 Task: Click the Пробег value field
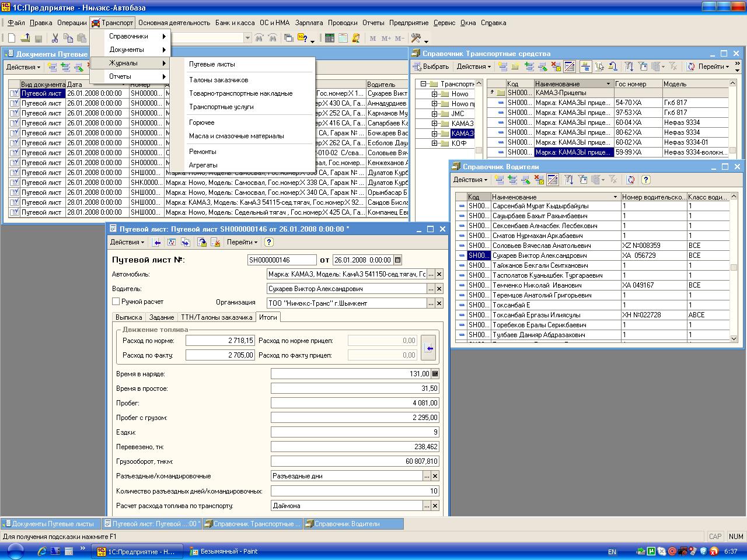(354, 403)
